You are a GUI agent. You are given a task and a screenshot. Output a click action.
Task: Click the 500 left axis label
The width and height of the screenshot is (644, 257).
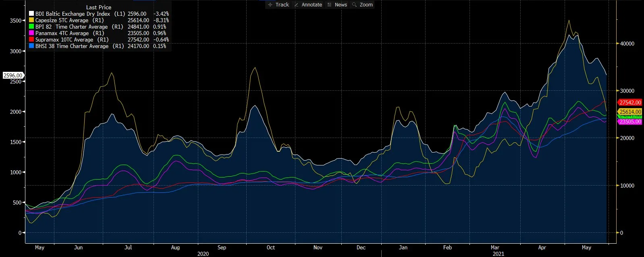17,203
